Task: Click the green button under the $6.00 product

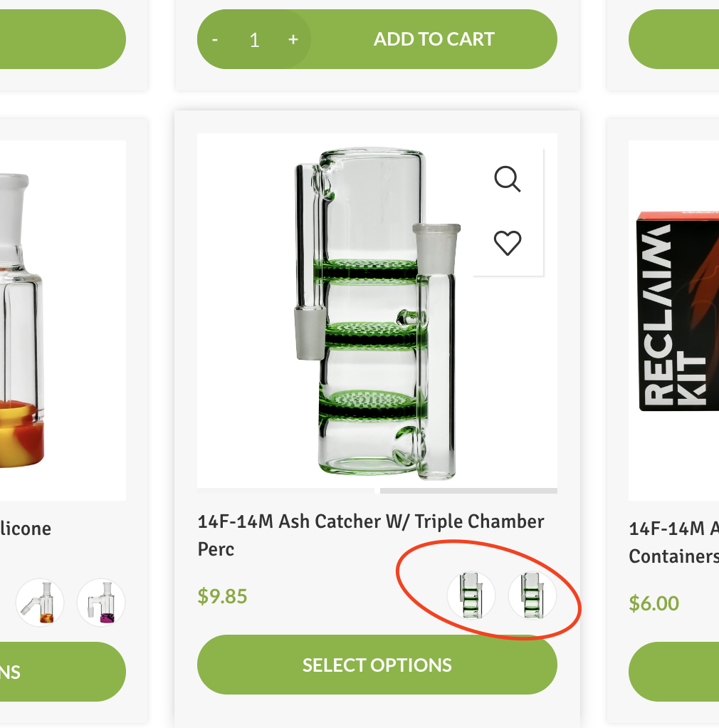Action: point(673,672)
